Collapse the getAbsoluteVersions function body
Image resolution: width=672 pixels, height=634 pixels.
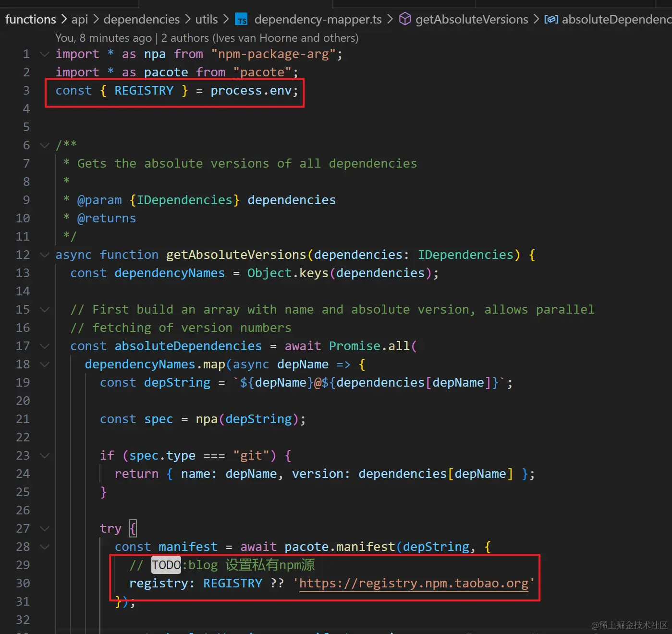click(44, 255)
